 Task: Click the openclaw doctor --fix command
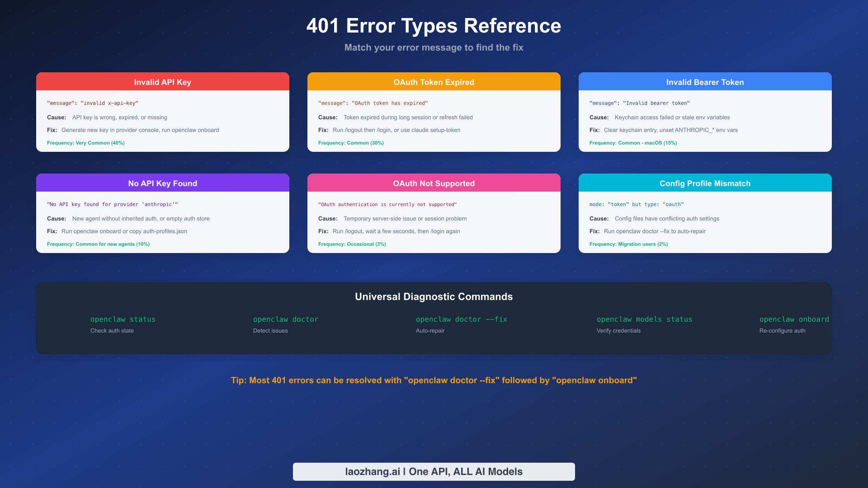click(x=461, y=319)
